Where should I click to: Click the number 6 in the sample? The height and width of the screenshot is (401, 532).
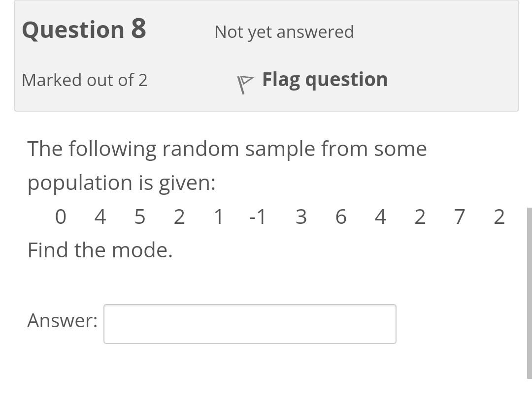click(341, 216)
